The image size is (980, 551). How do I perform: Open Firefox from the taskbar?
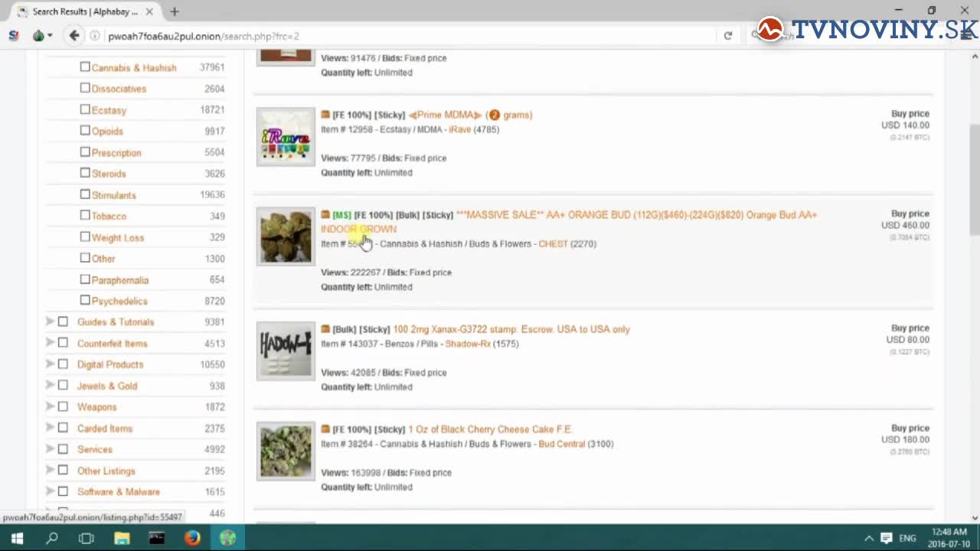click(x=192, y=538)
